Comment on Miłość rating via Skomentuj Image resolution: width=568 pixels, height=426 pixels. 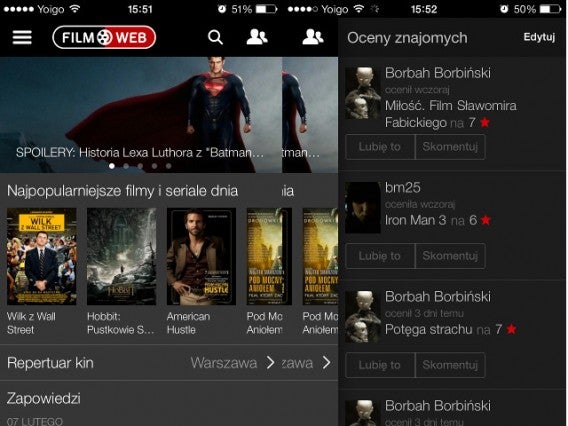(x=450, y=147)
